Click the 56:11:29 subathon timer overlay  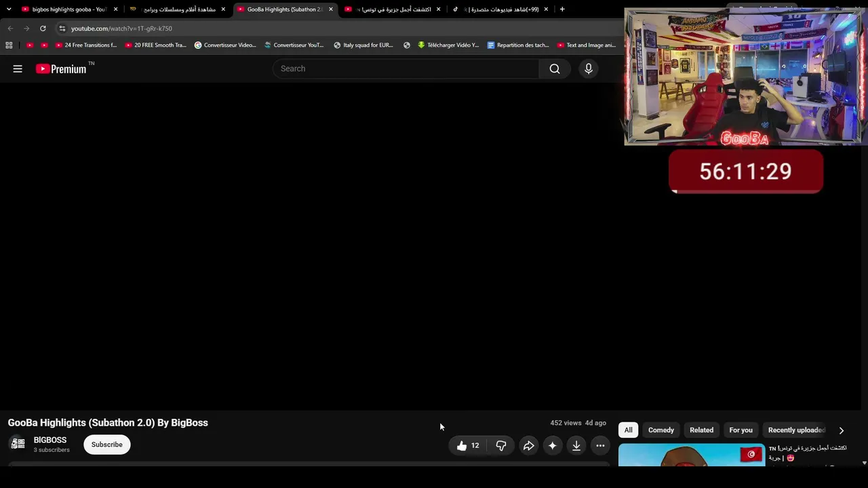pyautogui.click(x=746, y=171)
